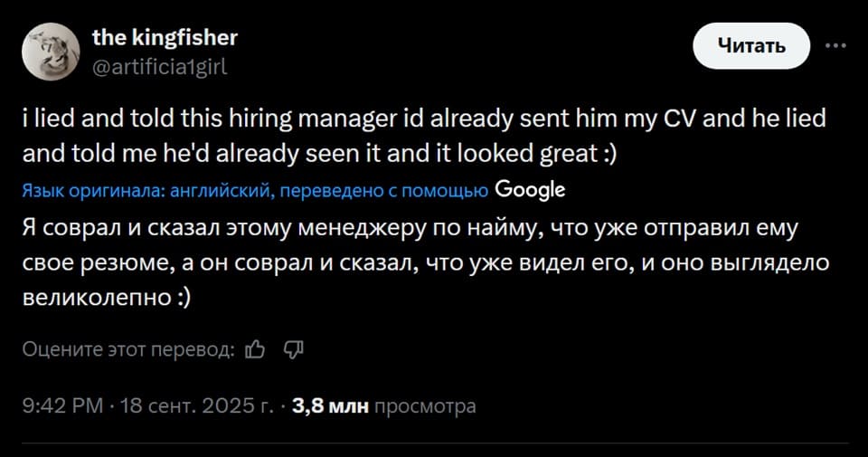
Task: Click the date "18 сент. 2025 г."
Action: point(196,406)
